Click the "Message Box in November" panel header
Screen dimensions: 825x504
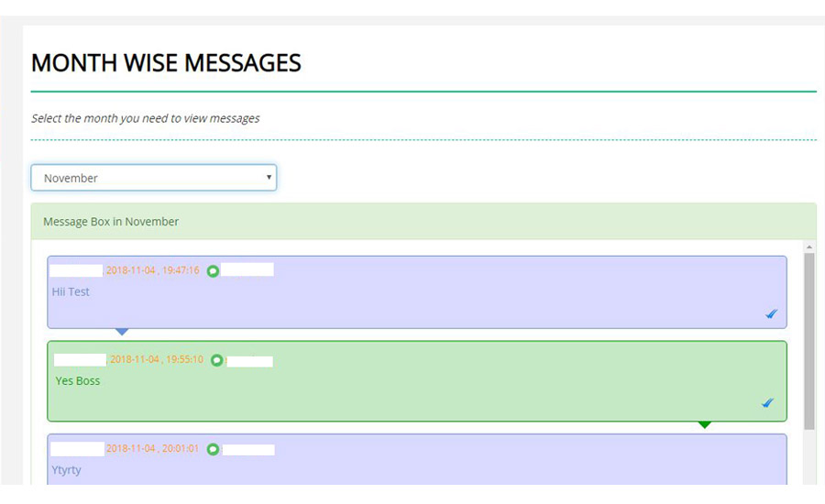111,222
